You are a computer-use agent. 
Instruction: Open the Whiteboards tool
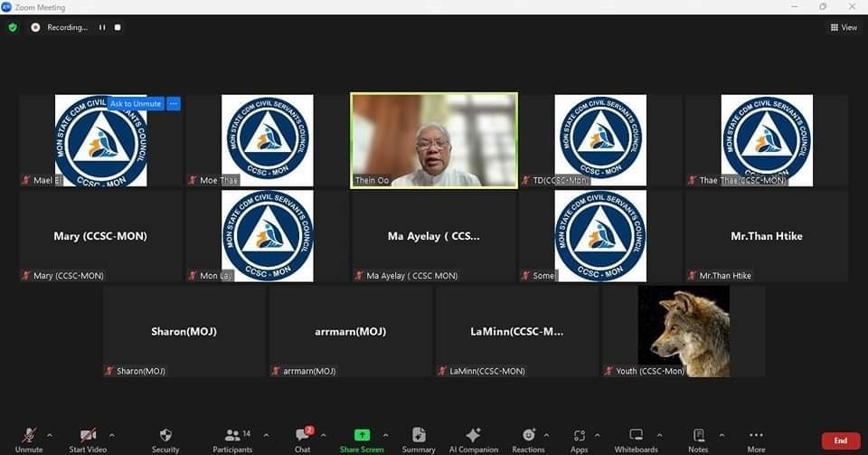coord(636,440)
